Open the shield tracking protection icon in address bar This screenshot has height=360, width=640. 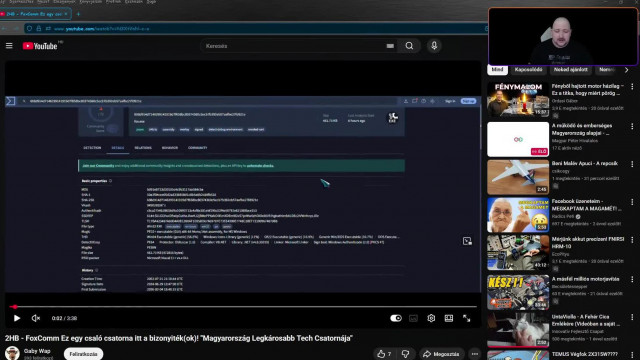pyautogui.click(x=29, y=29)
